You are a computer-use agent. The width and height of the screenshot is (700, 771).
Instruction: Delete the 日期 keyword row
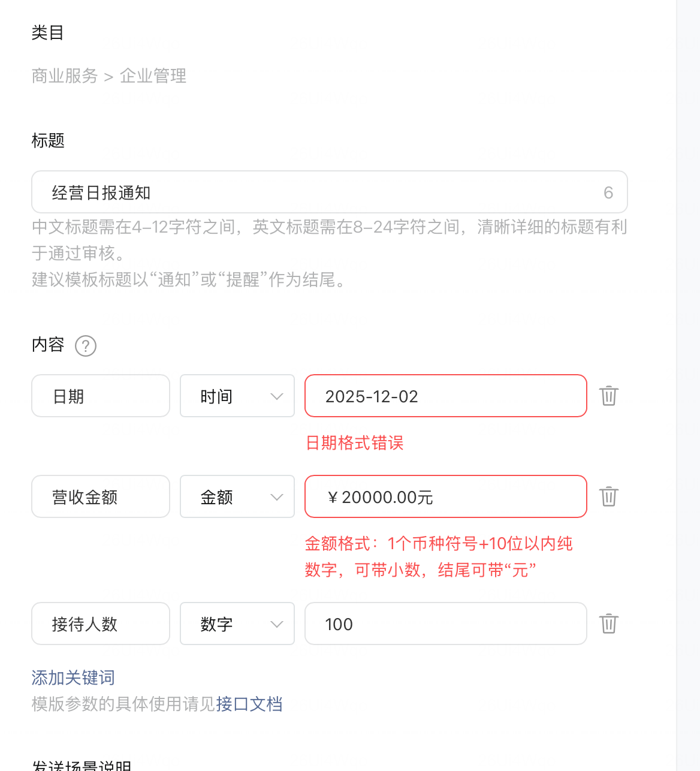tap(608, 396)
